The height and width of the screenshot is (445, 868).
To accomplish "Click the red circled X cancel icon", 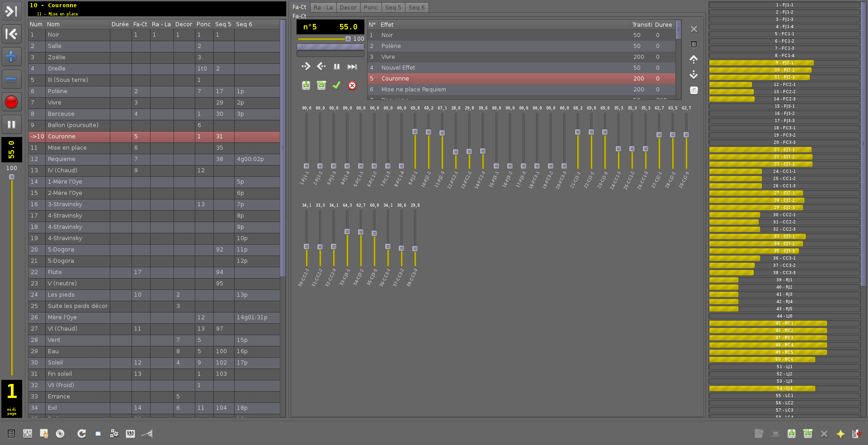I will coord(352,85).
